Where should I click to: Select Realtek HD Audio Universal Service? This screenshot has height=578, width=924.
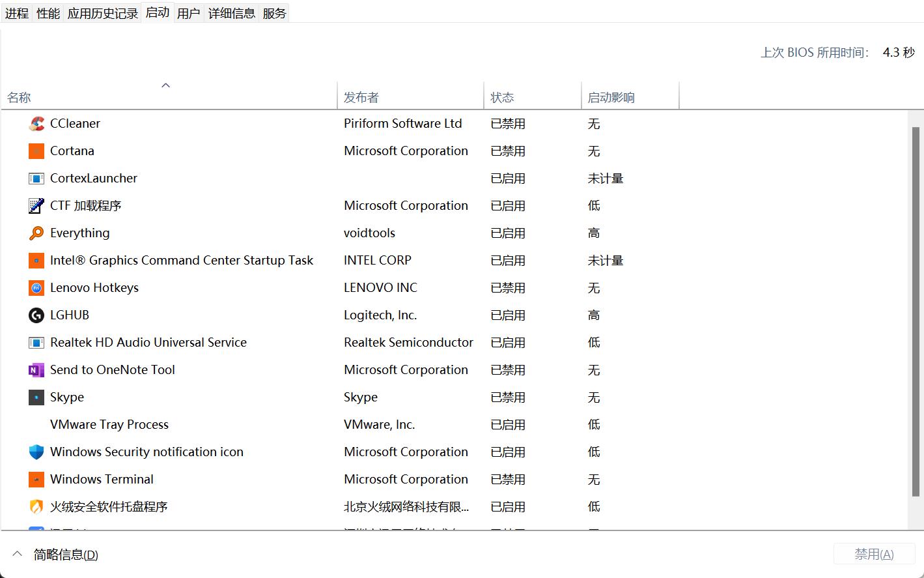[148, 342]
